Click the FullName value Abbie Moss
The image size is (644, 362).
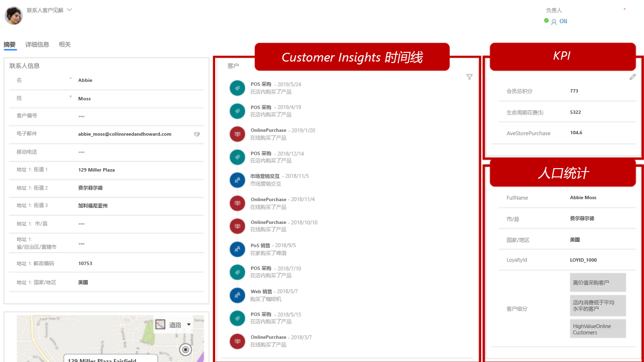coord(583,198)
